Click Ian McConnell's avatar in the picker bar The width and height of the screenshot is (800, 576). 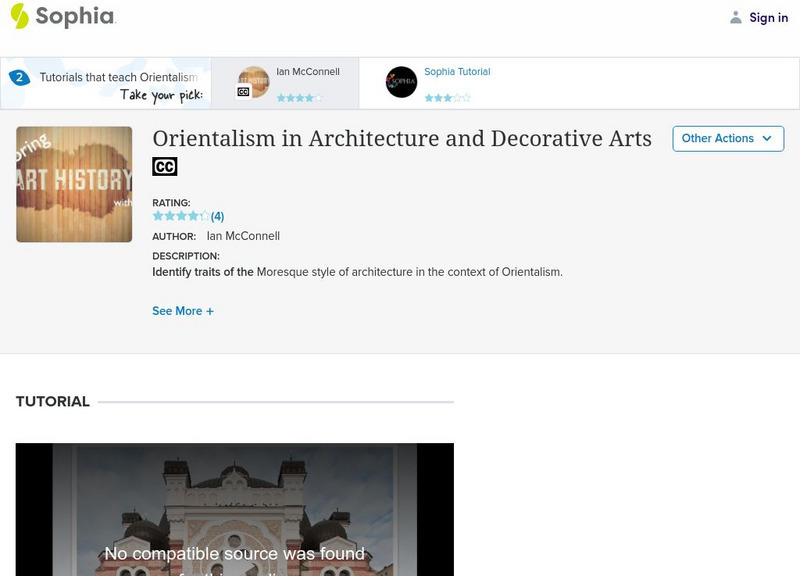click(254, 82)
